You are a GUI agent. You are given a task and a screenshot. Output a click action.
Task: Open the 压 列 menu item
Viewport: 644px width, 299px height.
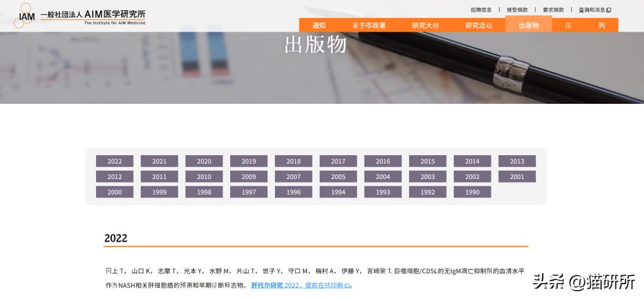pyautogui.click(x=585, y=26)
